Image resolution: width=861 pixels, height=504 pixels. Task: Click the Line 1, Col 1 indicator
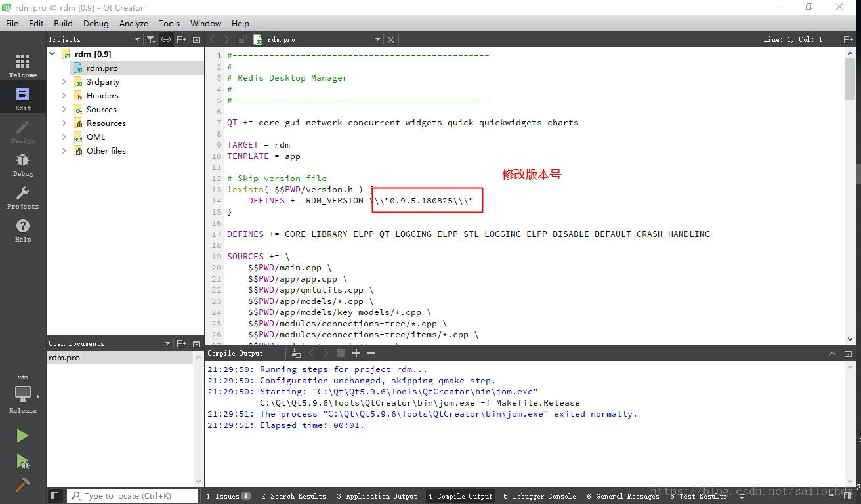pos(793,39)
